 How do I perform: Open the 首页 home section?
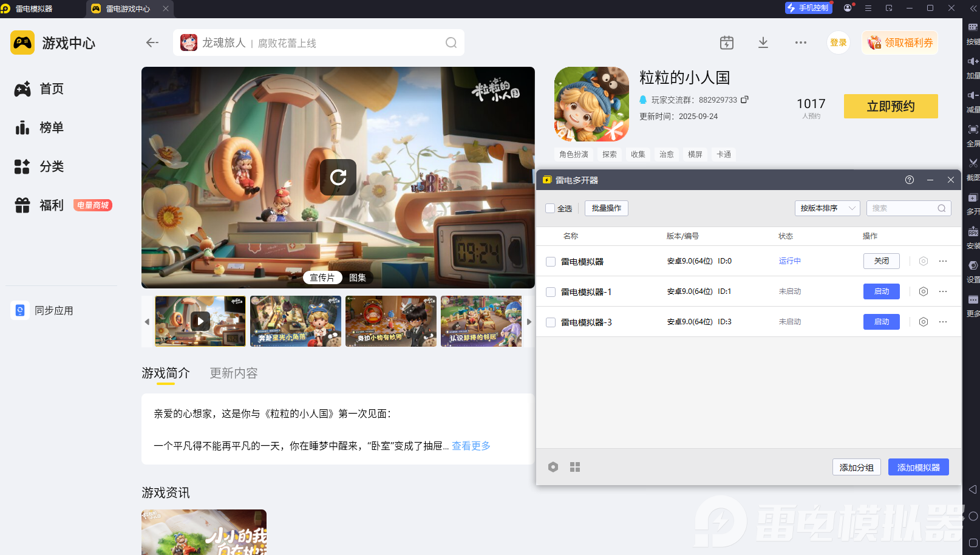coord(39,89)
